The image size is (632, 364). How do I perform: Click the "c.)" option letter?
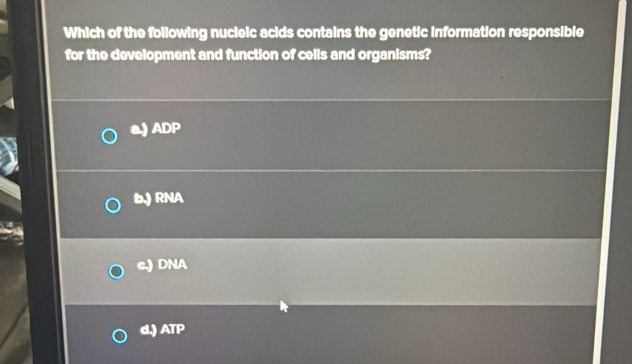145,265
